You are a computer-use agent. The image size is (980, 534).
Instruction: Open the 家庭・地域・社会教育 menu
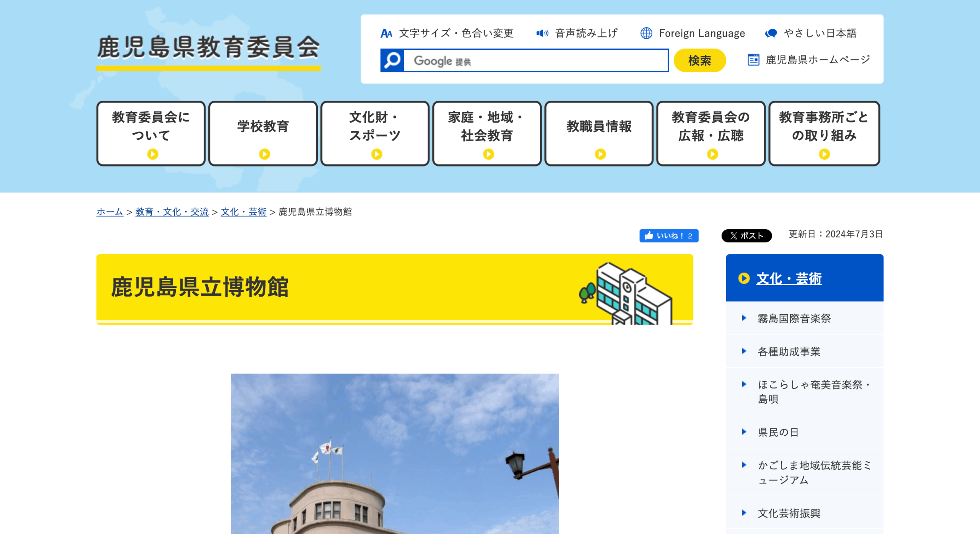click(x=487, y=134)
